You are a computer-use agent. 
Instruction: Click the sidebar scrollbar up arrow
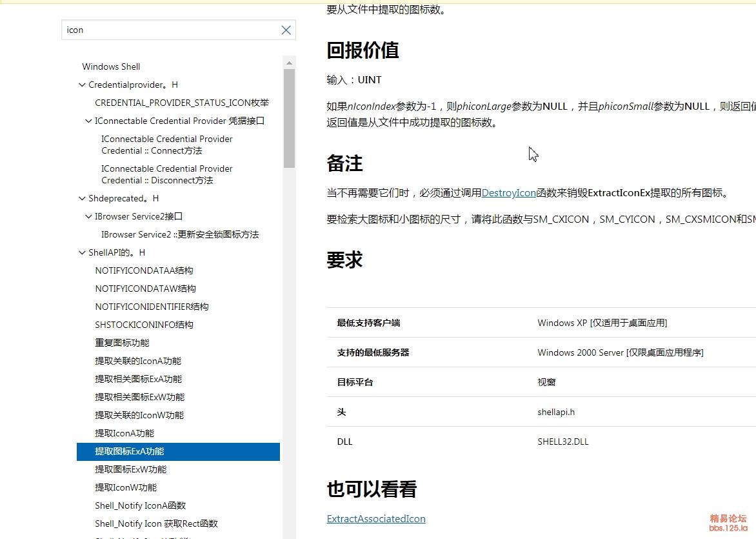tap(289, 63)
